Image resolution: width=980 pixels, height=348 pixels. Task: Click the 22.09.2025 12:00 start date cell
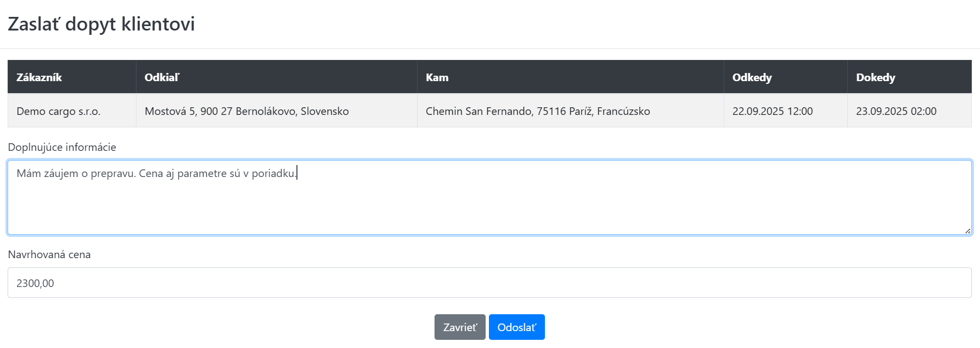[x=772, y=111]
